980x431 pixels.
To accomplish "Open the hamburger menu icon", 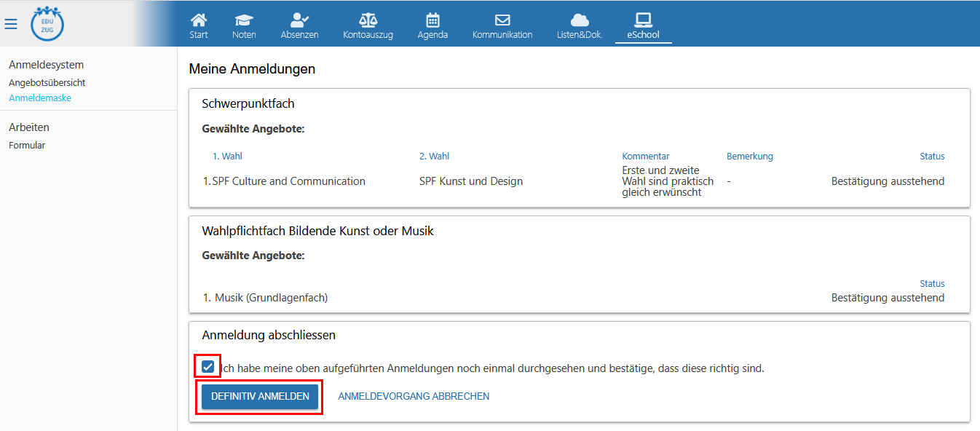I will 11,25.
